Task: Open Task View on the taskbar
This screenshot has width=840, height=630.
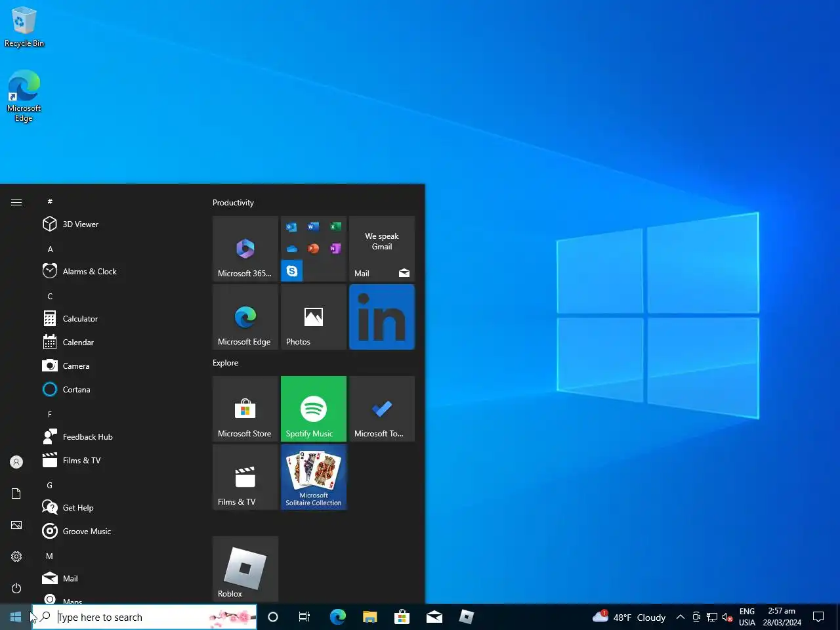Action: (x=304, y=617)
